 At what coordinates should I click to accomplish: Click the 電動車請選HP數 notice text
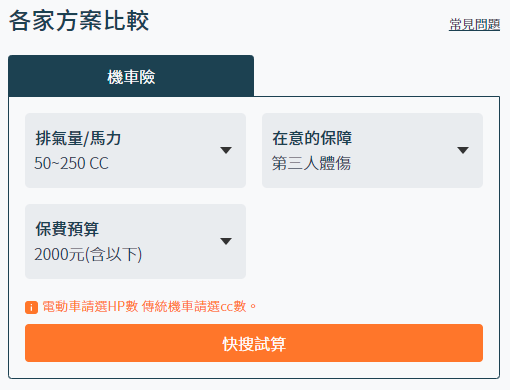pyautogui.click(x=90, y=306)
